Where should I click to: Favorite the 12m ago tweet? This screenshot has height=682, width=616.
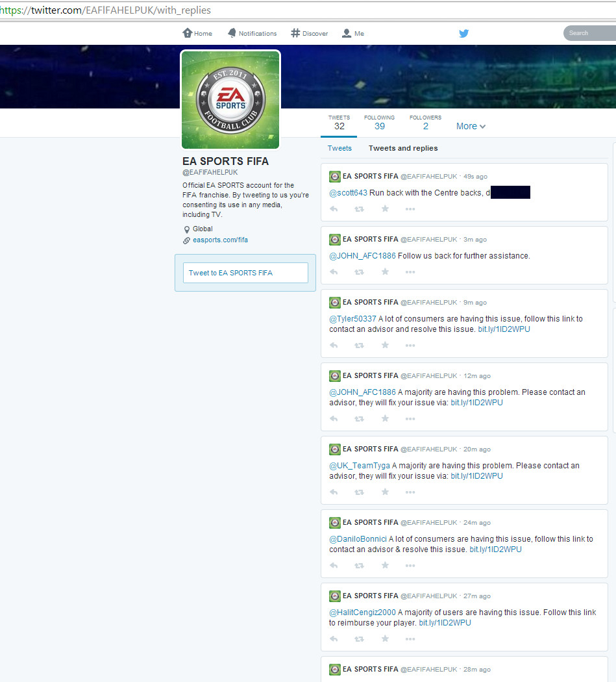[x=385, y=419]
